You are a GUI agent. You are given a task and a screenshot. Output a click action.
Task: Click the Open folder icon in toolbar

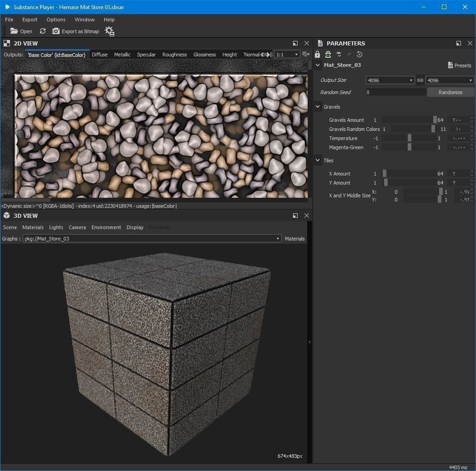tap(15, 31)
